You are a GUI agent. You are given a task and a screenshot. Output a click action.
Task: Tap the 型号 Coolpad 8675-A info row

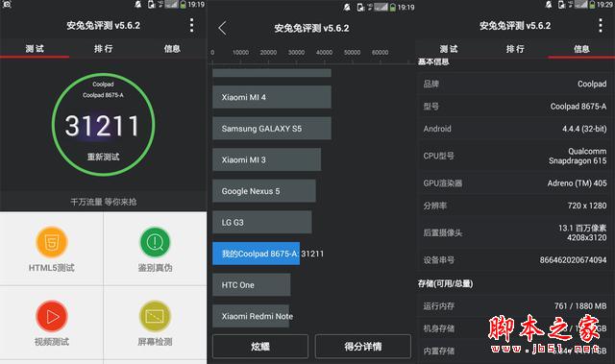(515, 107)
